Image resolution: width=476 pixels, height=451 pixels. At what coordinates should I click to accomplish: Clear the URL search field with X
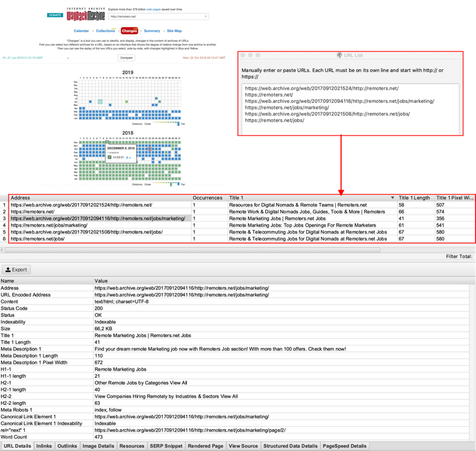[x=206, y=16]
